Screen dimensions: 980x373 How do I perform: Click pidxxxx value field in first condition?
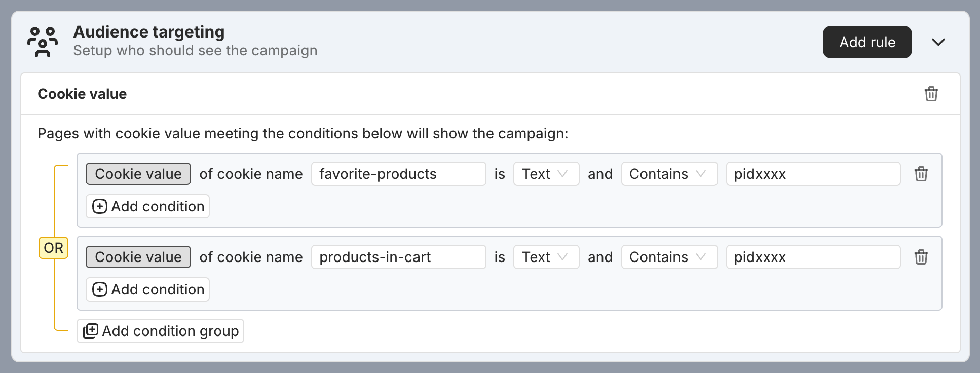pos(813,174)
